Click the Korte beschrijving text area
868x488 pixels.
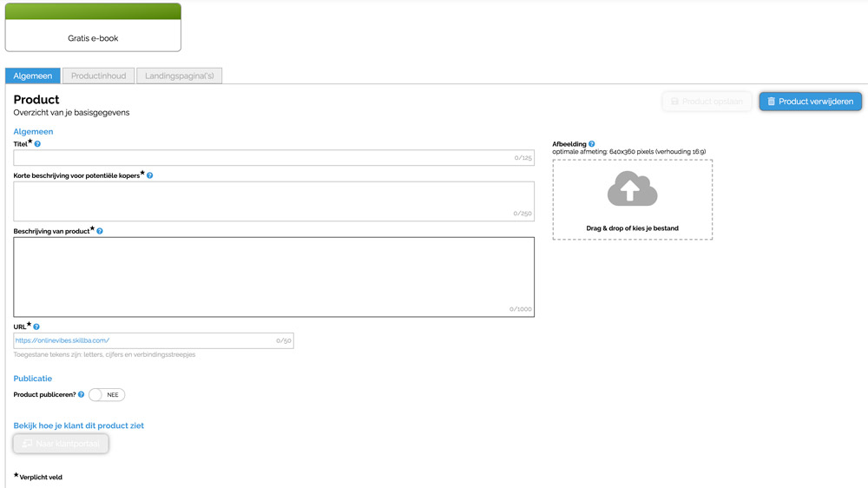tap(274, 201)
